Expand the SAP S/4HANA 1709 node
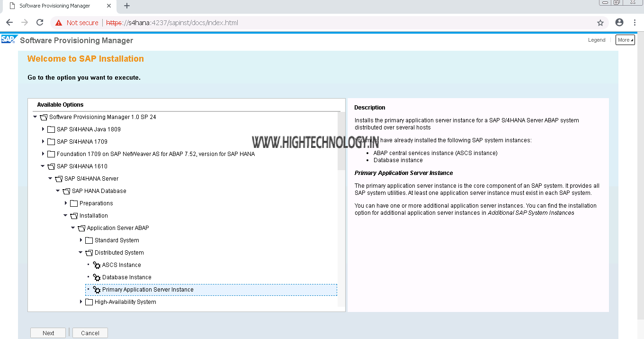 pos(43,142)
